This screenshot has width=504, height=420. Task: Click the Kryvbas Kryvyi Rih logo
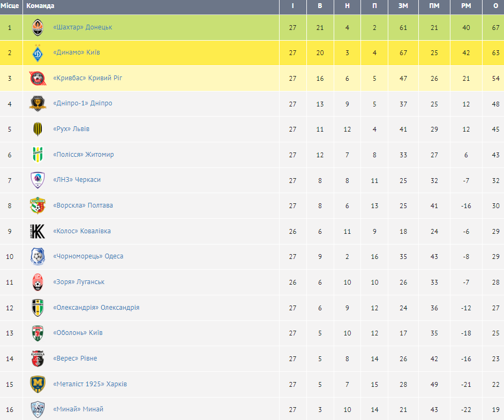[37, 78]
